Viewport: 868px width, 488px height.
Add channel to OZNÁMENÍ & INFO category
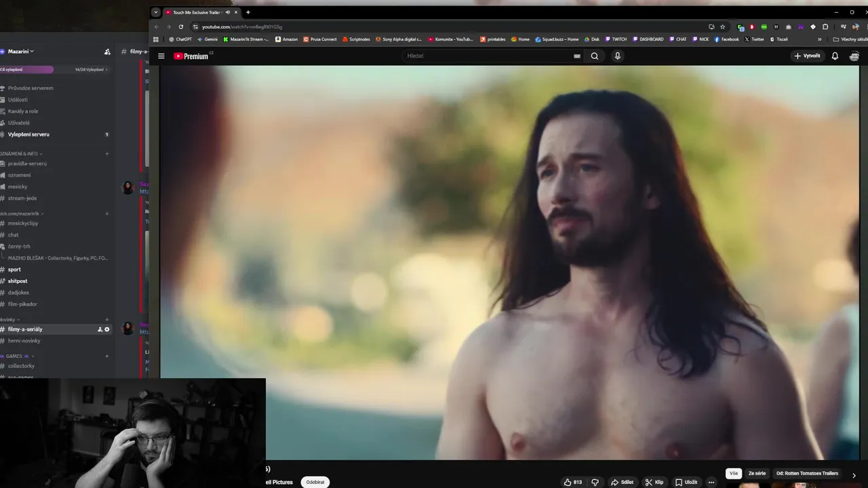106,154
